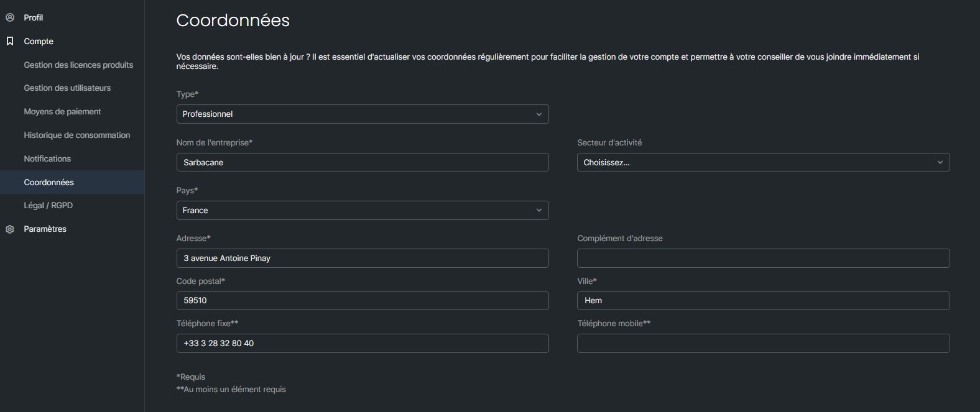This screenshot has width=980, height=412.
Task: Open Gestion des licences produits
Action: [78, 65]
